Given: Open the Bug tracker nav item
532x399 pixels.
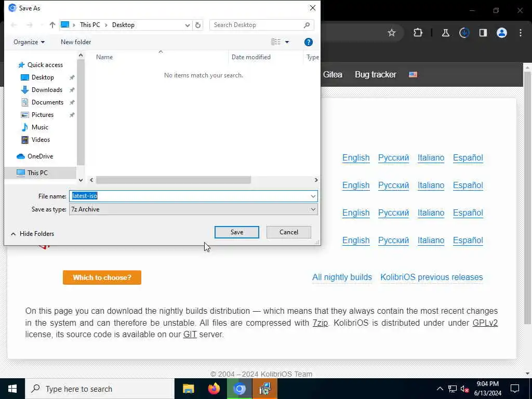Looking at the screenshot, I should (x=376, y=75).
